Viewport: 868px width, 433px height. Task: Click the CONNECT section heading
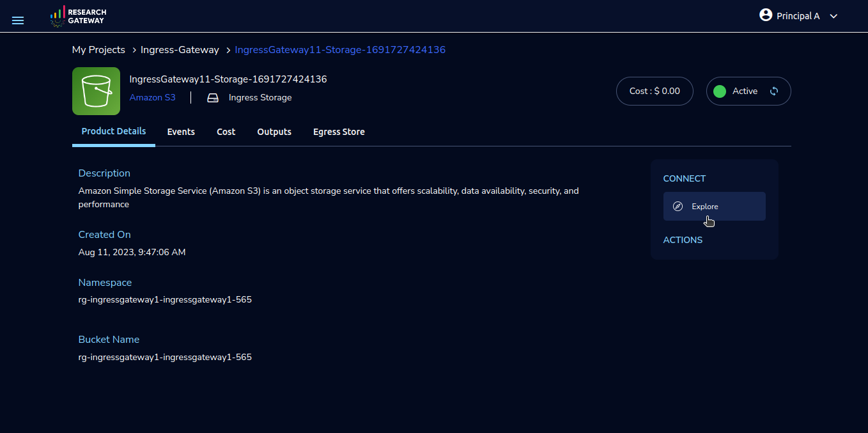(x=685, y=178)
